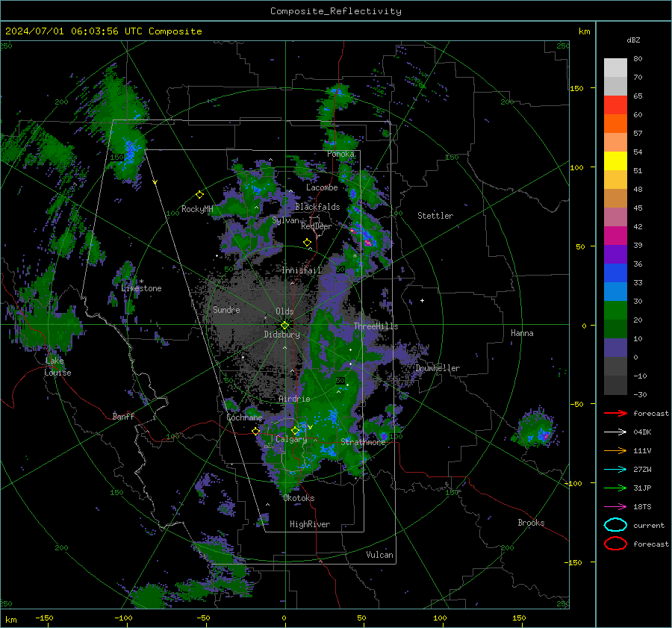This screenshot has height=628, width=672.
Task: Click the storm cell echo northwest of Brooks
Action: (x=535, y=430)
